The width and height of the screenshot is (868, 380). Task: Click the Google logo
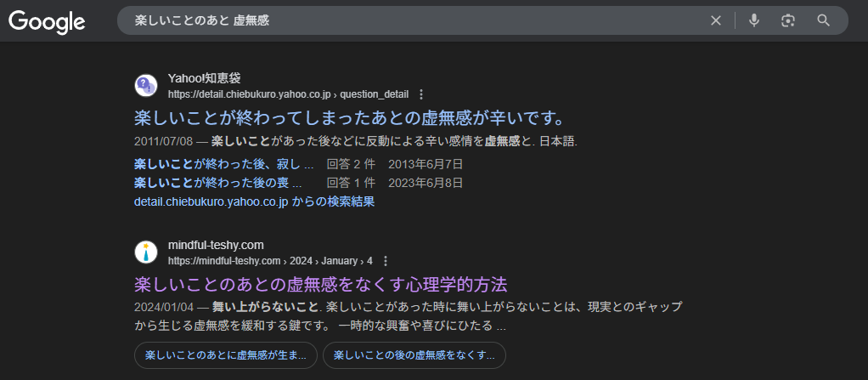pyautogui.click(x=47, y=22)
